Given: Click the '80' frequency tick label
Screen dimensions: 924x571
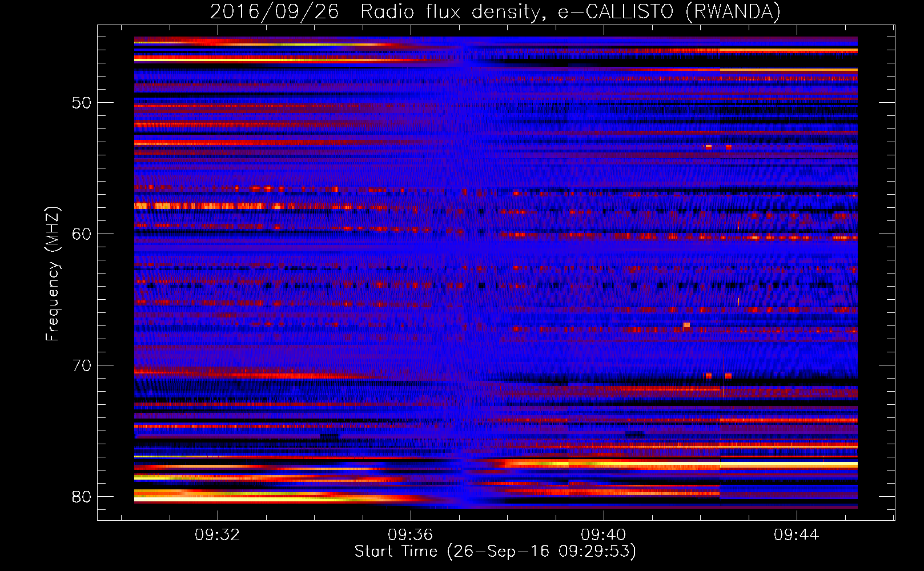Looking at the screenshot, I should click(82, 497).
